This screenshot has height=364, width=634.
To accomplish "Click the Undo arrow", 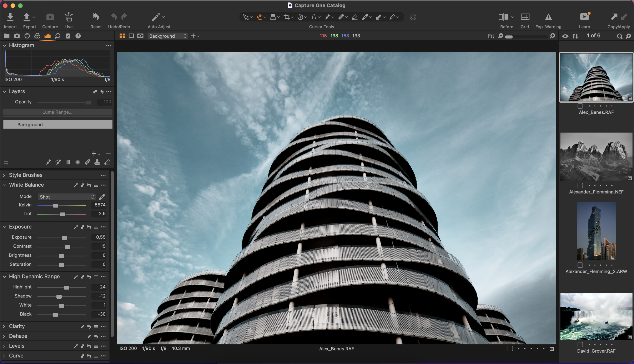I will tap(114, 17).
